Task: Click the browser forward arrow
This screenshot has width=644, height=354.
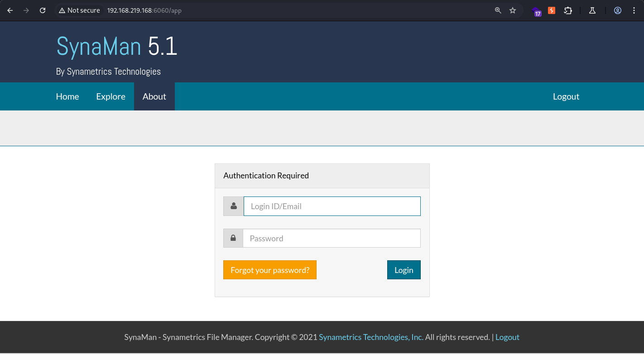Action: [x=26, y=10]
